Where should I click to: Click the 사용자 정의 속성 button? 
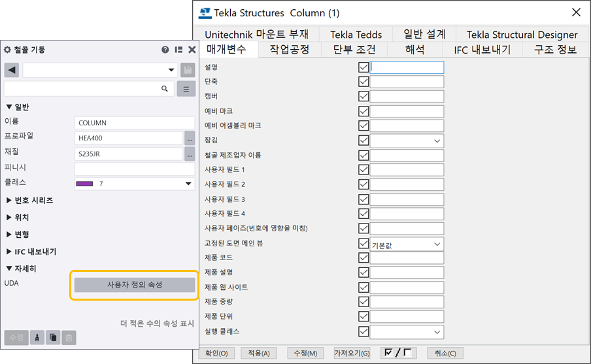pyautogui.click(x=134, y=285)
